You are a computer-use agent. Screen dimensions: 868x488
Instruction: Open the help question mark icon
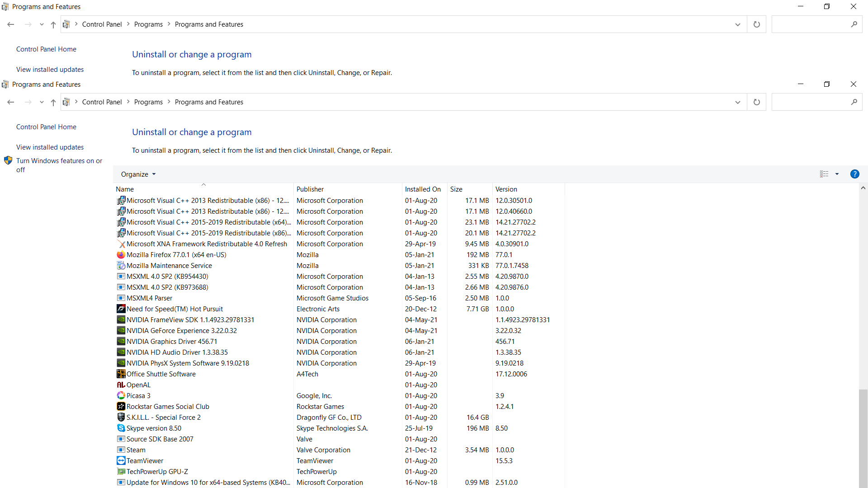point(854,174)
